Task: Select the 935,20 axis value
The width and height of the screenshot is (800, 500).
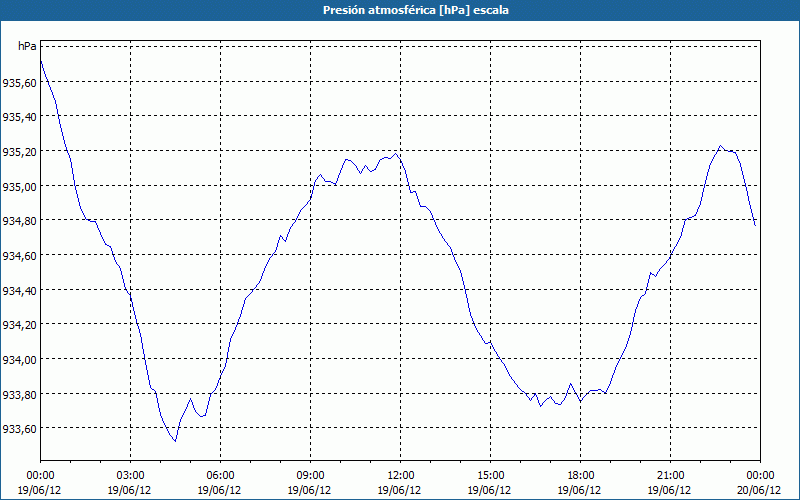Action: (x=20, y=152)
